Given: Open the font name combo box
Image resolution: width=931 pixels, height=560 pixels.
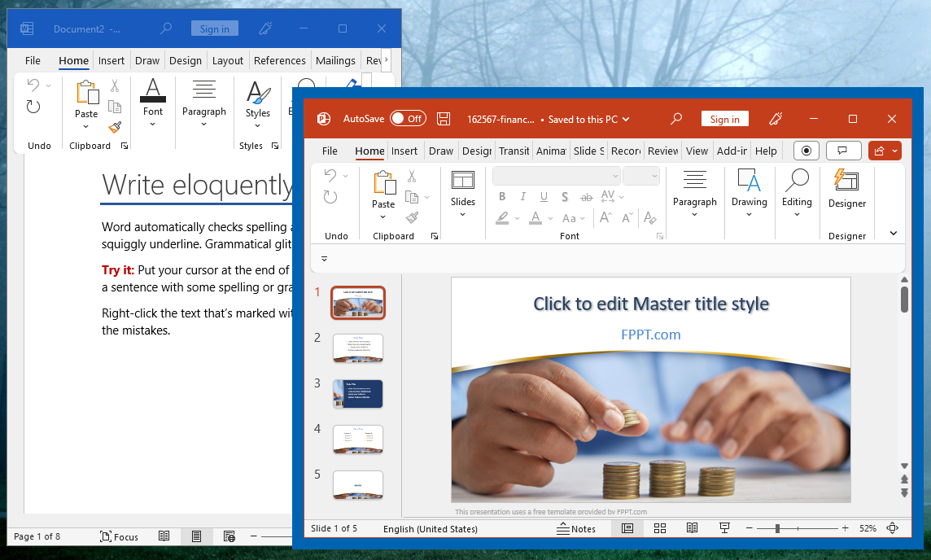Looking at the screenshot, I should click(x=557, y=176).
